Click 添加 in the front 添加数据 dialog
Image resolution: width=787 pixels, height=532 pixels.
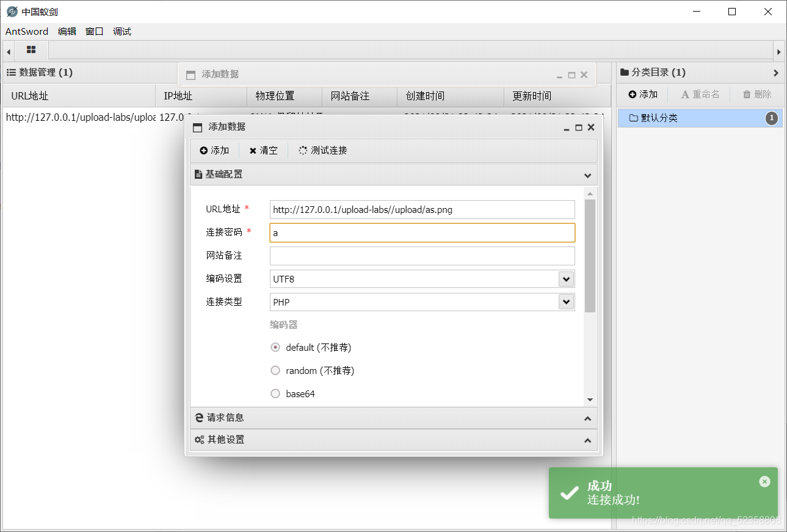(214, 151)
